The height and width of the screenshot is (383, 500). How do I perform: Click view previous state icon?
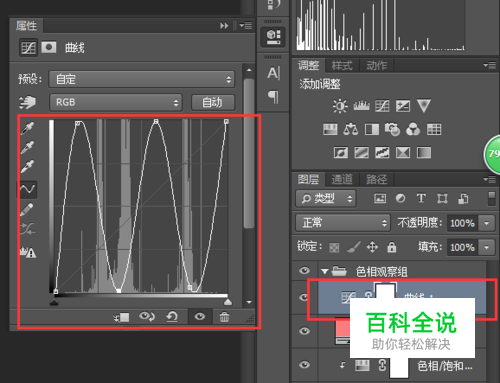(x=147, y=316)
